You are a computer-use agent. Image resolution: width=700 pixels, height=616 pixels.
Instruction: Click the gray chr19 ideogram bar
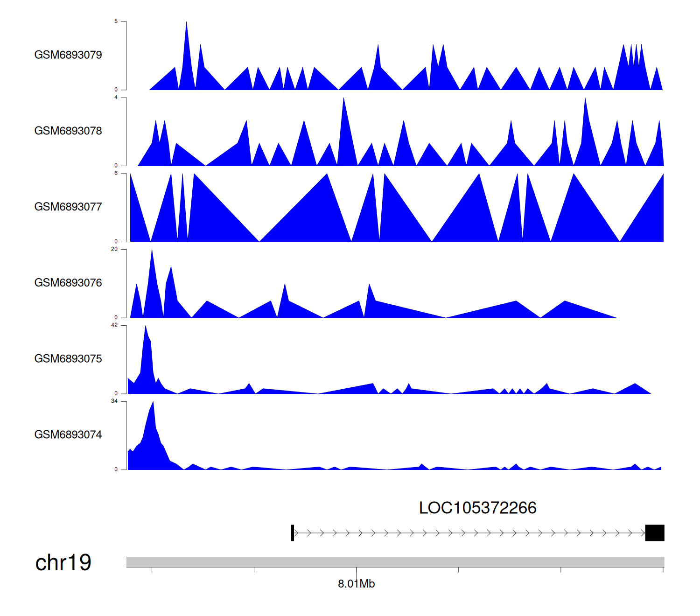395,562
